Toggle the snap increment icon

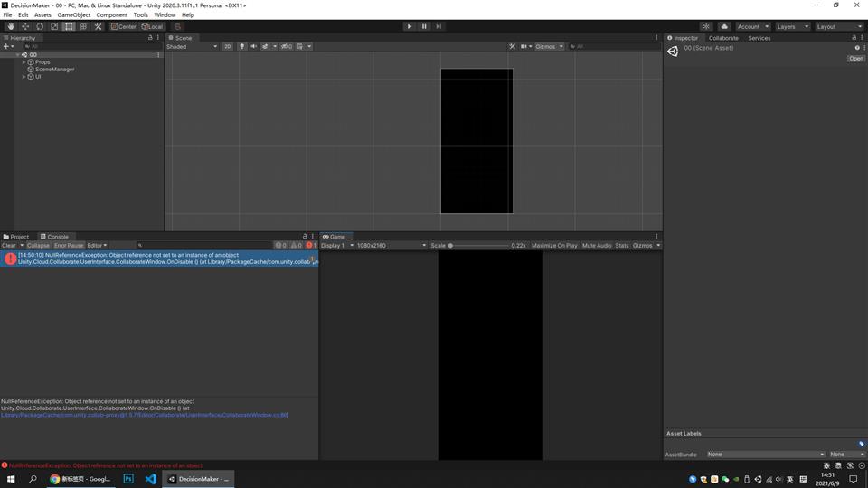(x=177, y=26)
